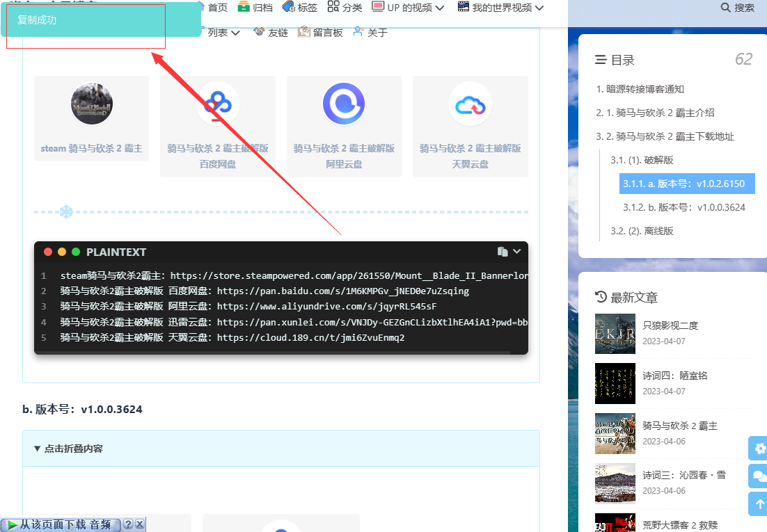
Task: Click the search icon in the header
Action: (x=726, y=8)
